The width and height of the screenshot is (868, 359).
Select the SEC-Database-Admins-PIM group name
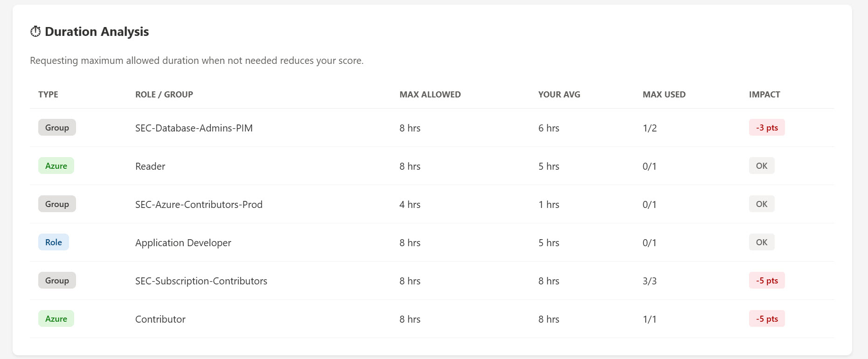(194, 128)
